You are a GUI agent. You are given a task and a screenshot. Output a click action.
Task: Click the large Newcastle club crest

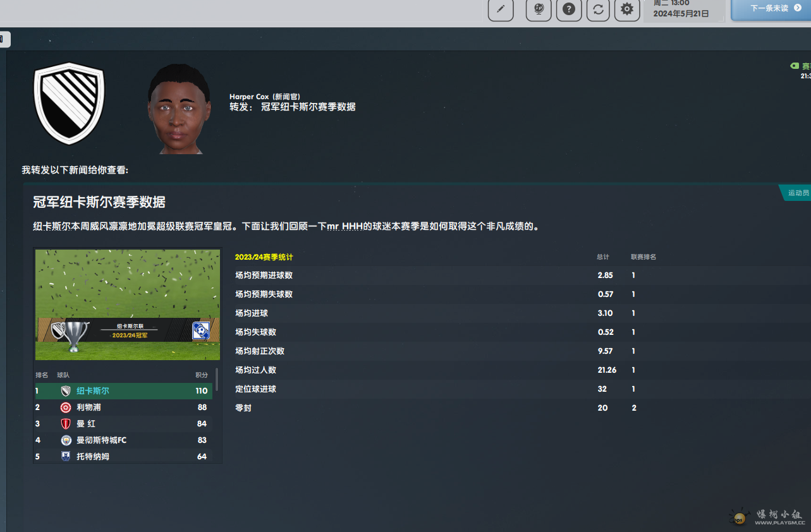pyautogui.click(x=69, y=104)
